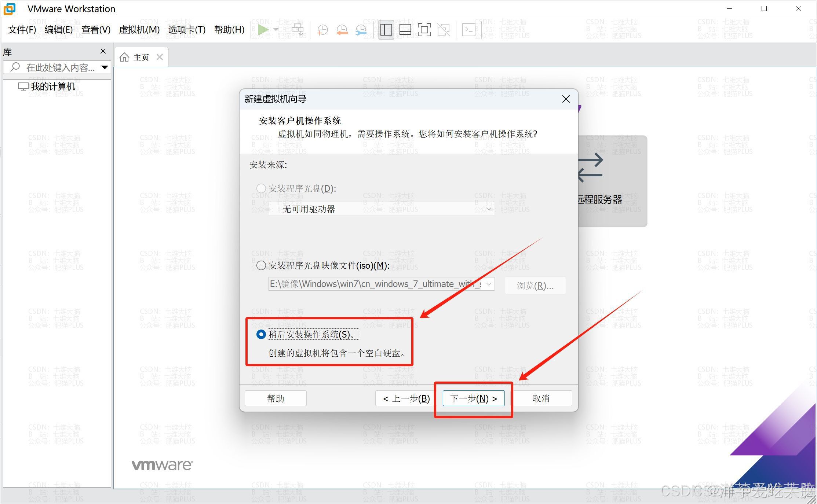Click the green Power On play icon
Viewport: 817px width, 504px height.
click(263, 30)
